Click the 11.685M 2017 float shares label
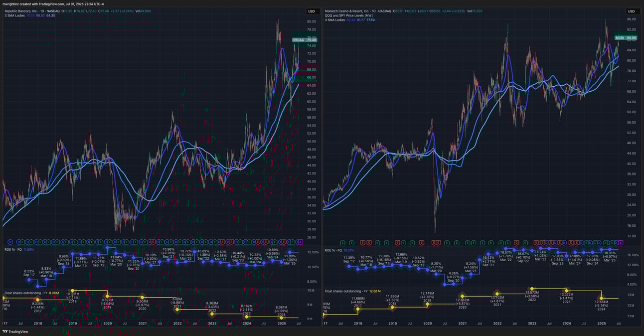 click(x=358, y=302)
